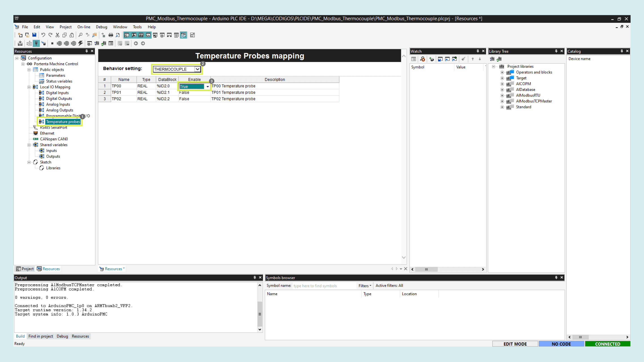Open the Behavior setting THERMOCOUPLE dropdown
The height and width of the screenshot is (362, 644).
point(197,69)
